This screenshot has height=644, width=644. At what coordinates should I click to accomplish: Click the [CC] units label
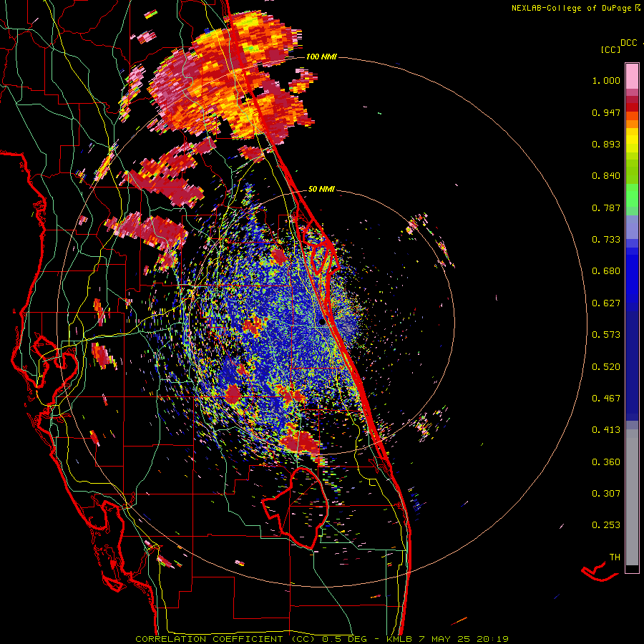point(610,49)
